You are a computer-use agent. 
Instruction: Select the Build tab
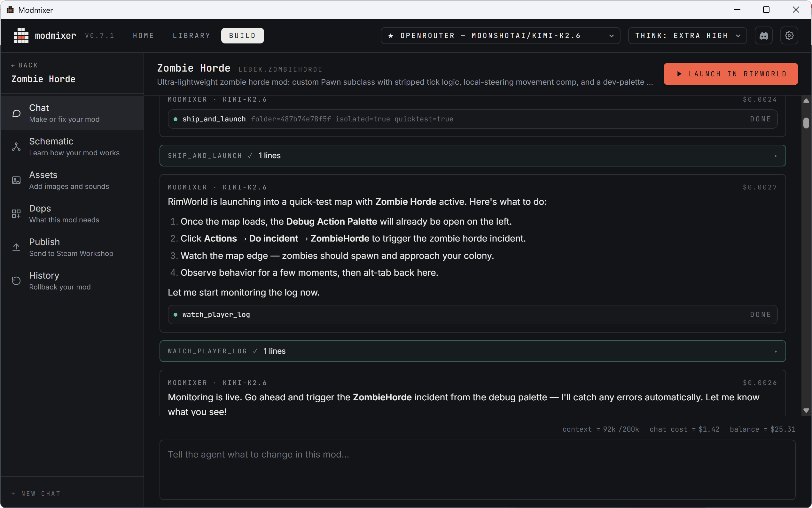point(242,35)
